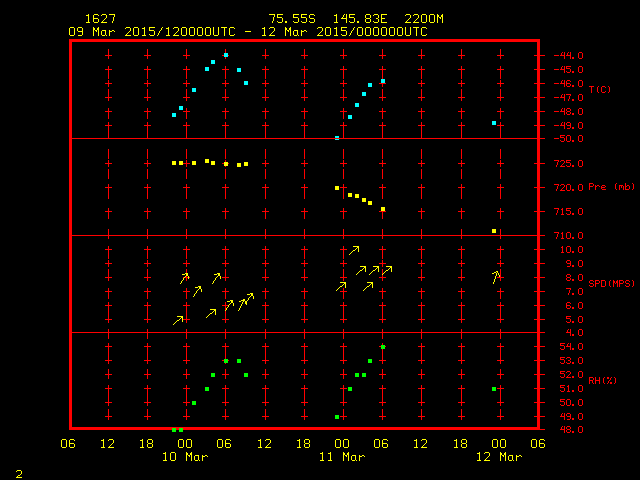Screen dimensions: 640x480
Task: Click the 10 Mar date label
Action: tap(187, 457)
